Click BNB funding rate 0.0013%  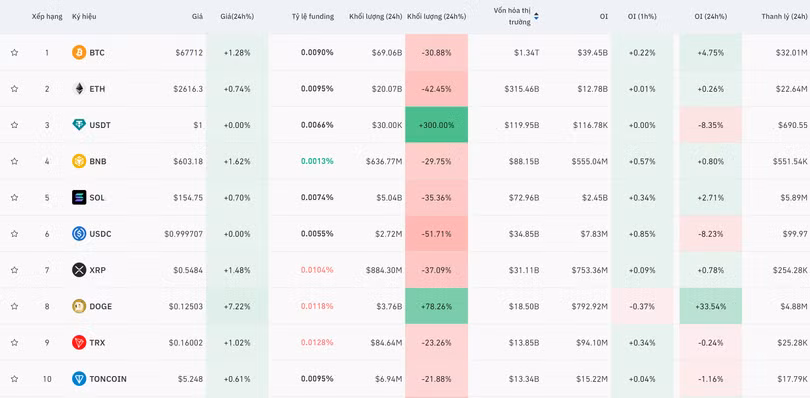[x=317, y=161]
